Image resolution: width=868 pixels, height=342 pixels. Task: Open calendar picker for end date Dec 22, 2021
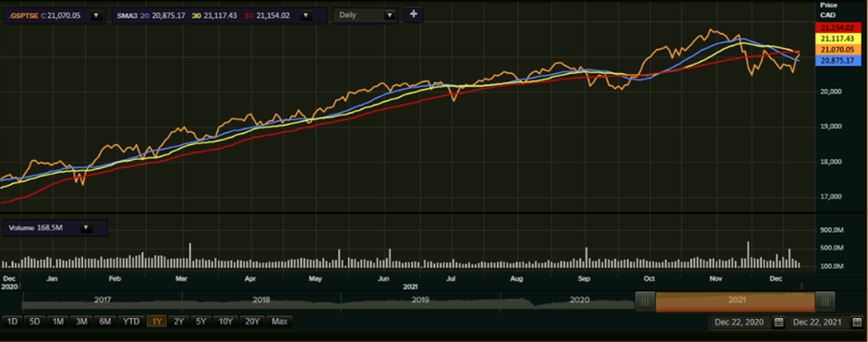[x=857, y=322]
